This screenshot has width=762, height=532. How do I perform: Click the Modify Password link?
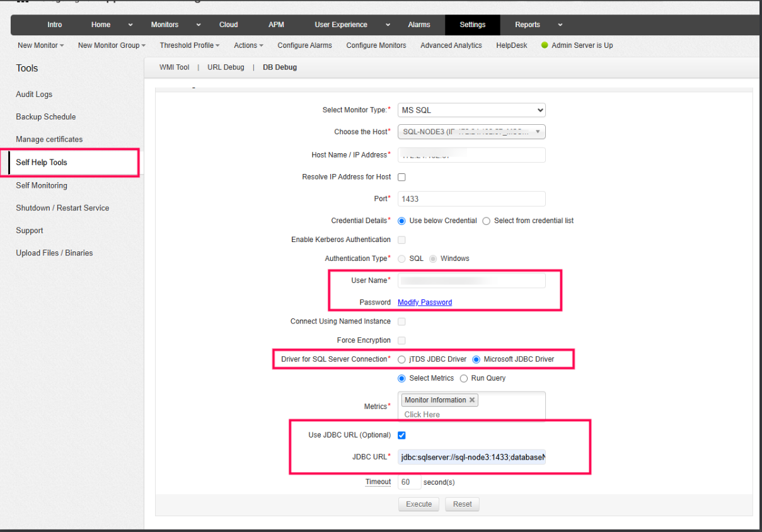tap(425, 303)
